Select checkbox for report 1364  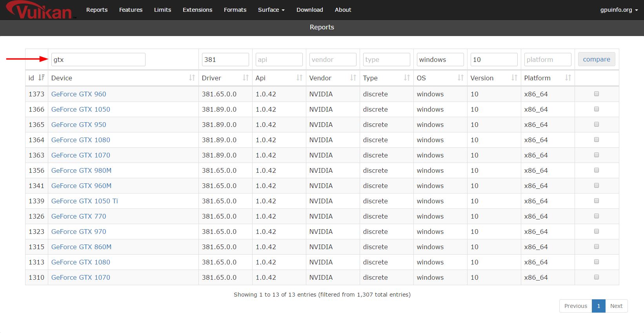point(597,139)
